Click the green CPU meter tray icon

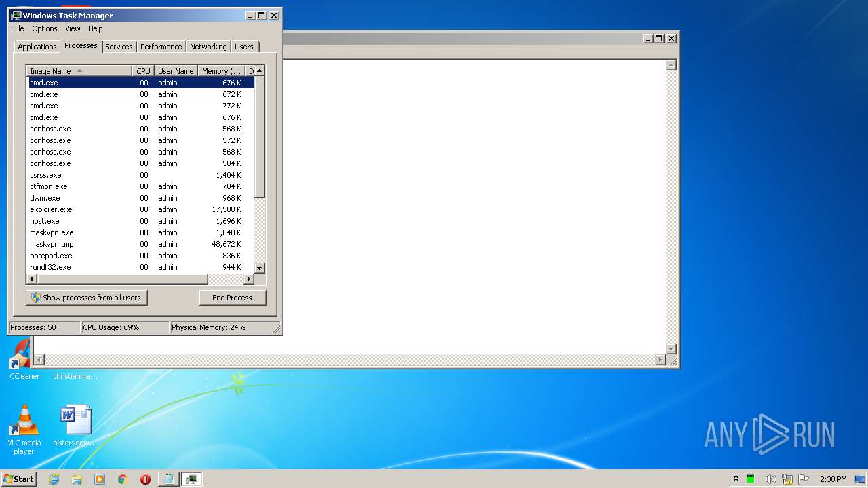[751, 479]
